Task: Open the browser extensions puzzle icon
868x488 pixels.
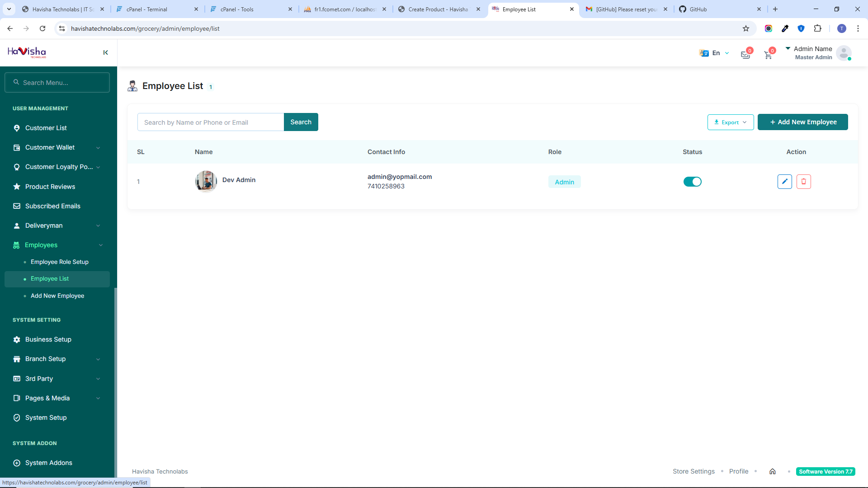Action: [817, 28]
